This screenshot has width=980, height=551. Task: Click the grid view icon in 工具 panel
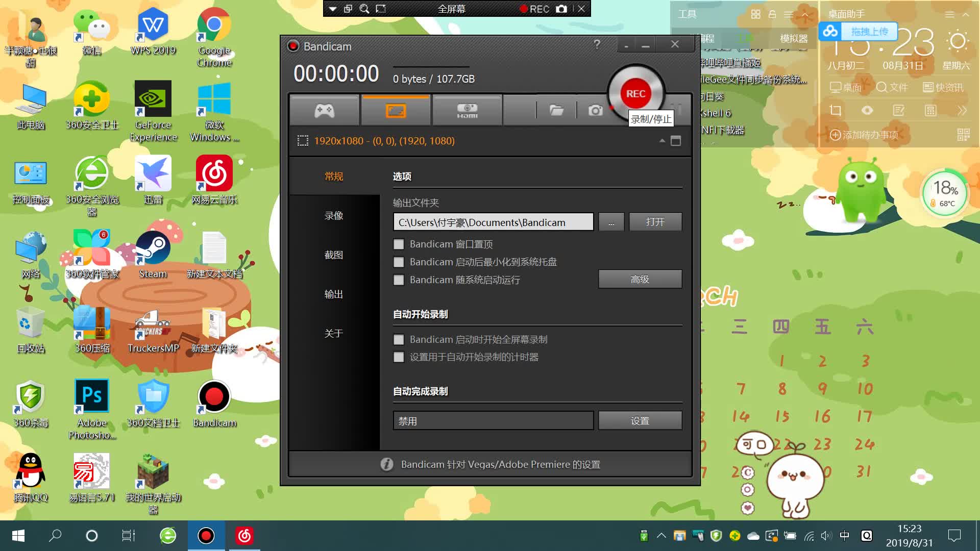click(756, 14)
